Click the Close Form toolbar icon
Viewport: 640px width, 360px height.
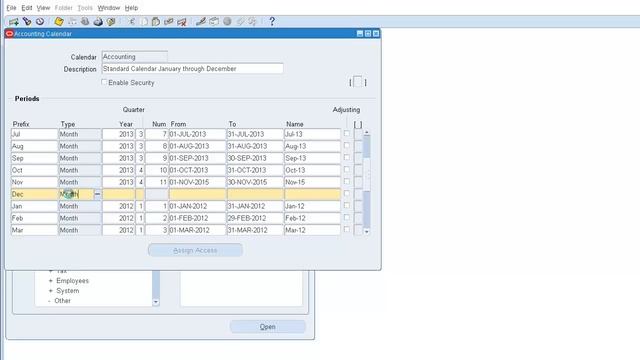click(x=111, y=22)
